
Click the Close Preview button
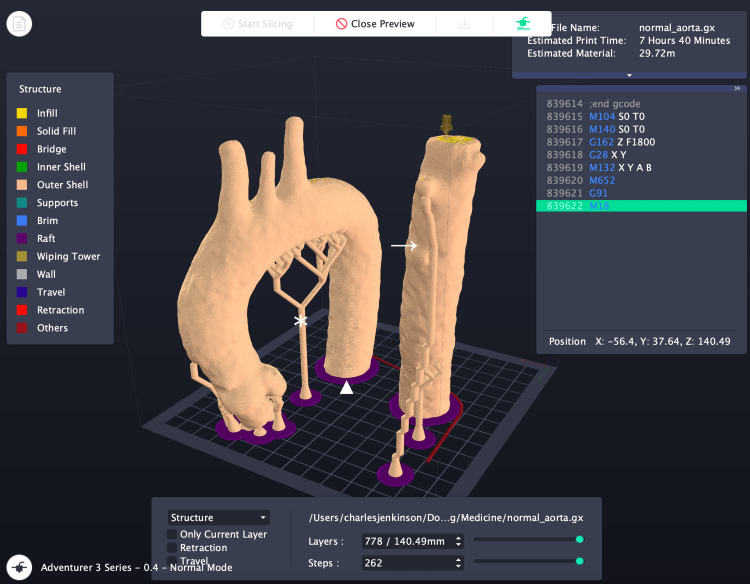tap(375, 23)
